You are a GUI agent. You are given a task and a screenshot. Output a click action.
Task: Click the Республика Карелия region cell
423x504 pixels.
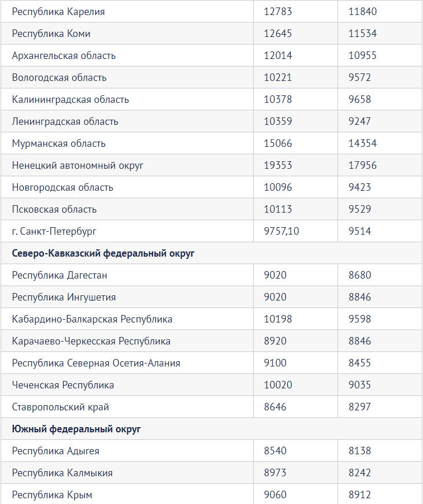[x=58, y=12]
